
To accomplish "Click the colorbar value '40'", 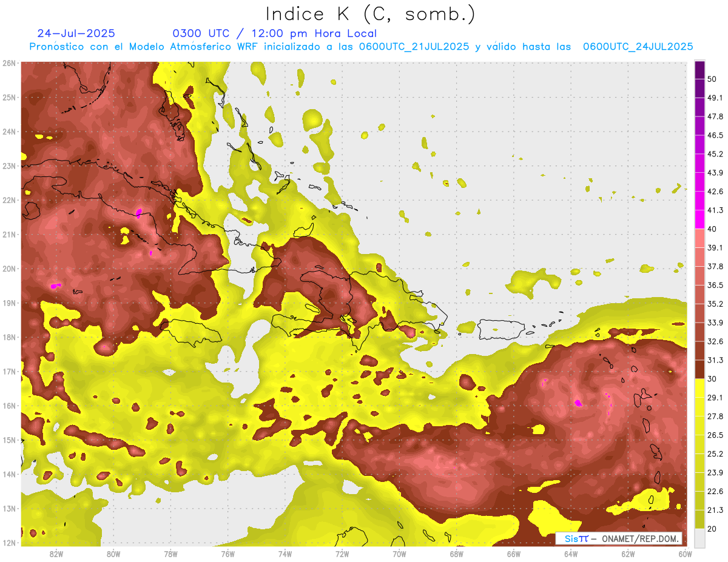I will click(x=713, y=229).
